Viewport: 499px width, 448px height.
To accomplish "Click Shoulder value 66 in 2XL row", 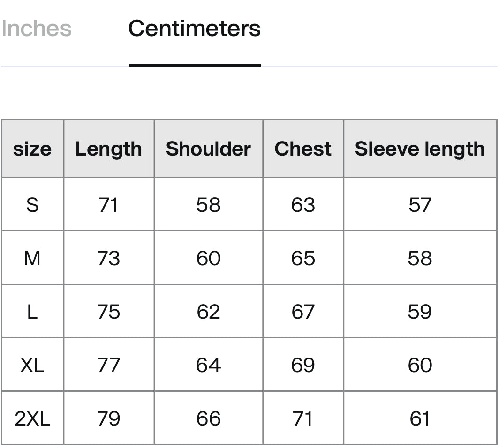I will [x=208, y=418].
